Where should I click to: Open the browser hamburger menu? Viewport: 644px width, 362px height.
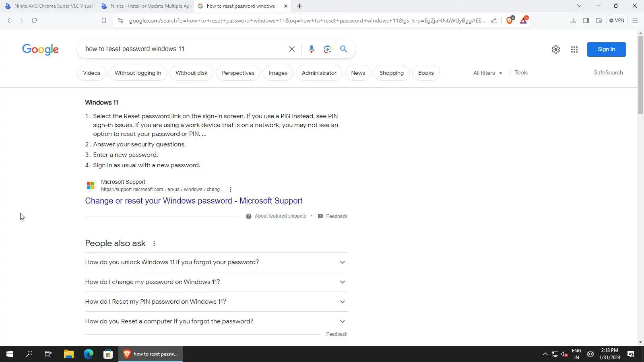point(635,21)
